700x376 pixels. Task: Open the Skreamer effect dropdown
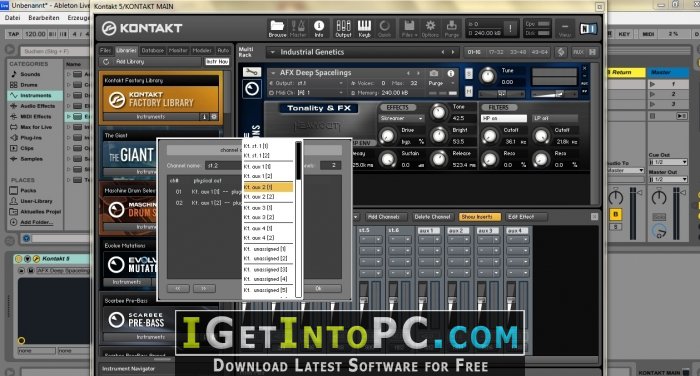(401, 118)
